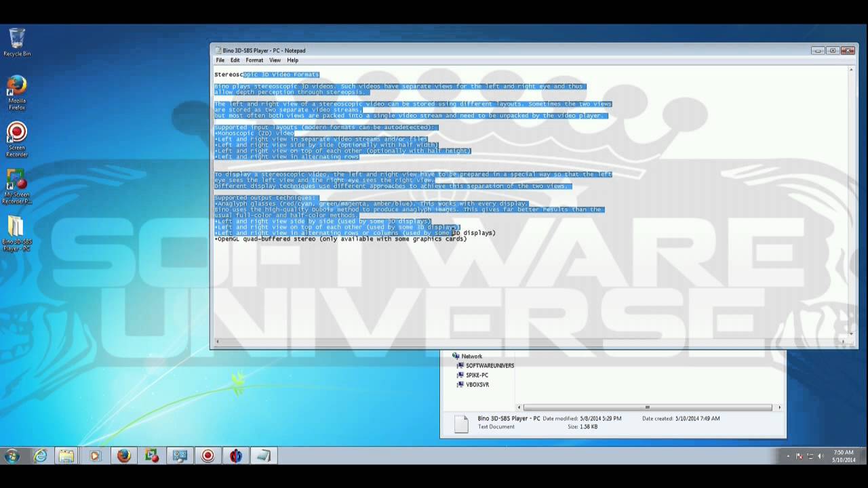Viewport: 868px width, 488px height.
Task: Click 'Text Document' type label in details pane
Action: coord(496,426)
